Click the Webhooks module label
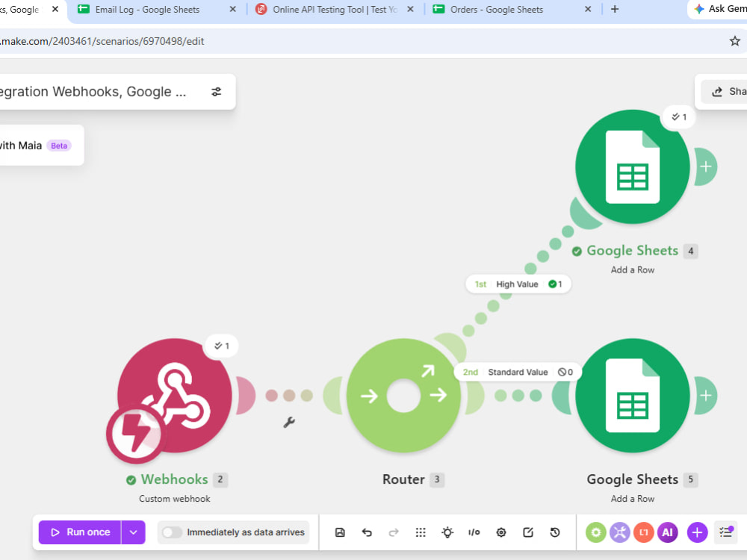The height and width of the screenshot is (560, 747). point(174,479)
